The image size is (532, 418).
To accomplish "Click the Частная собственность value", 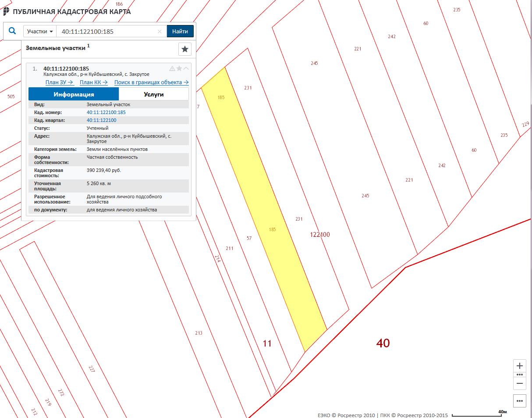I will pos(112,157).
